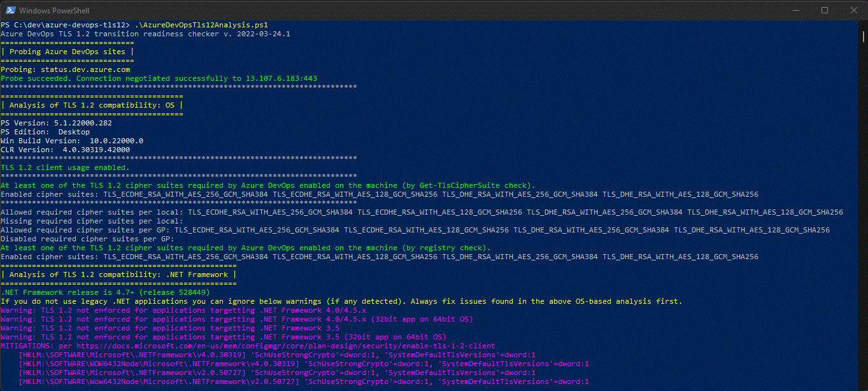Click 'Missing required cipher suites per local' line
This screenshot has height=391, width=868.
(92, 221)
